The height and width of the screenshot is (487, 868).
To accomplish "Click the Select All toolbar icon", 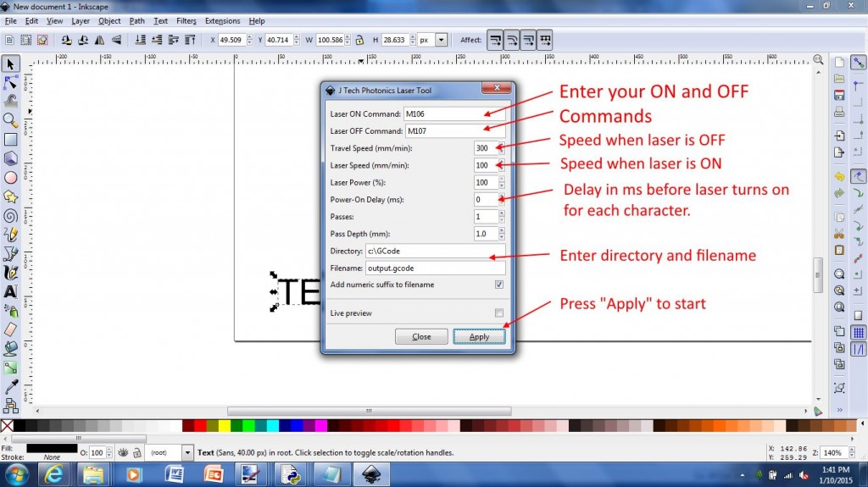I will pos(9,40).
